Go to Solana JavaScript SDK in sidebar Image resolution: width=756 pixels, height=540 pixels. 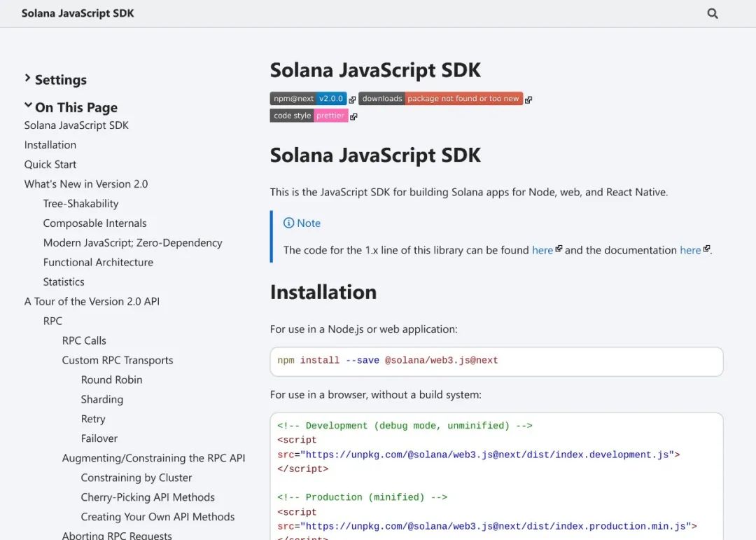pyautogui.click(x=76, y=125)
